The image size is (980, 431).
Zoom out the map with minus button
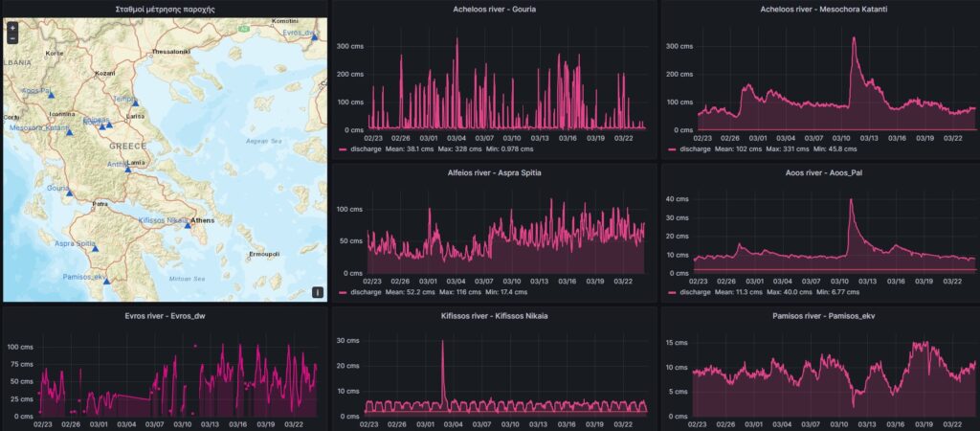click(x=12, y=37)
